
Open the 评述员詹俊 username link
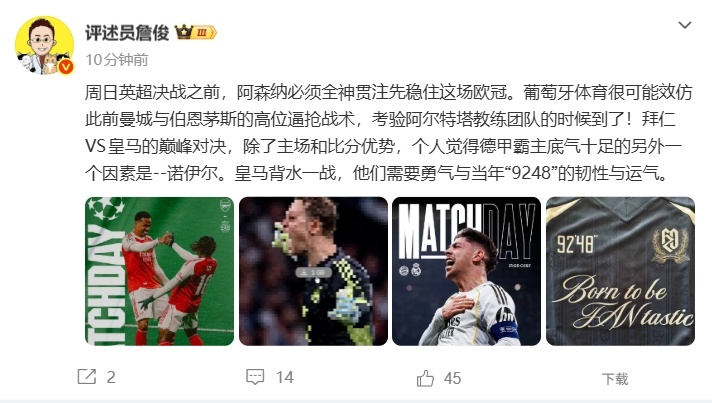(127, 33)
